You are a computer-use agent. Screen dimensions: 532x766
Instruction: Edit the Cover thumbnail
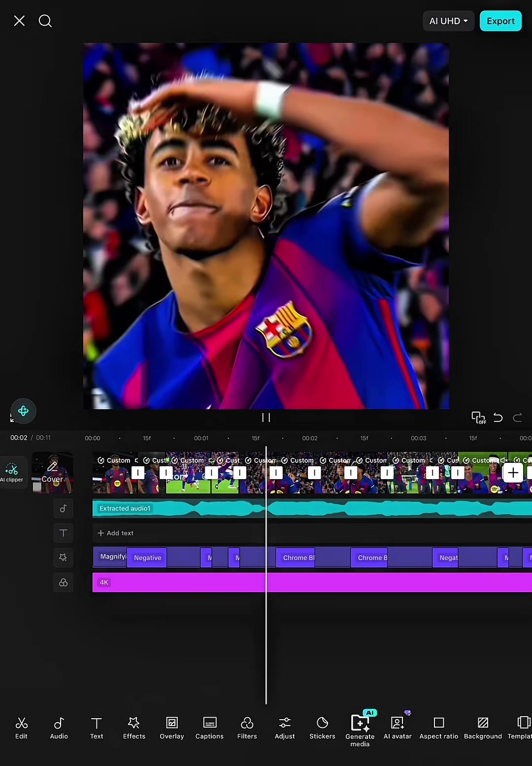(53, 472)
